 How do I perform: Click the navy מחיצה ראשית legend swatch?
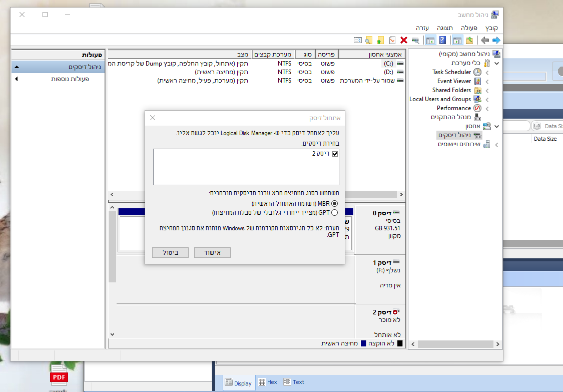click(363, 343)
